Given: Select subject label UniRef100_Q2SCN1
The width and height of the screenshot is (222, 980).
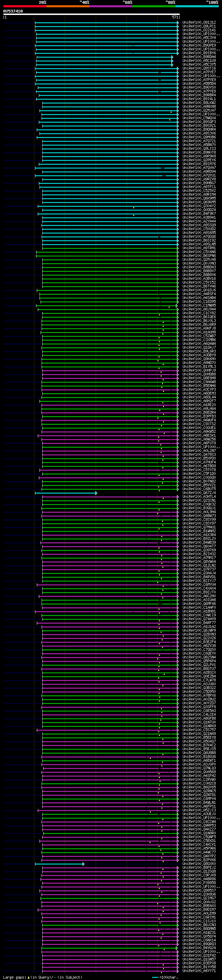Looking at the screenshot, I should (199, 501).
